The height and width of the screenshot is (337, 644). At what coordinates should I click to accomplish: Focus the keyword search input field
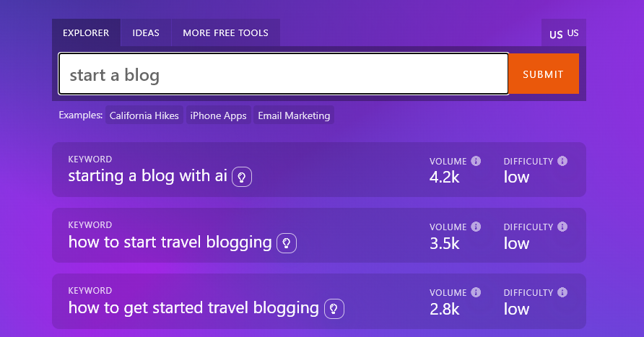(x=283, y=74)
